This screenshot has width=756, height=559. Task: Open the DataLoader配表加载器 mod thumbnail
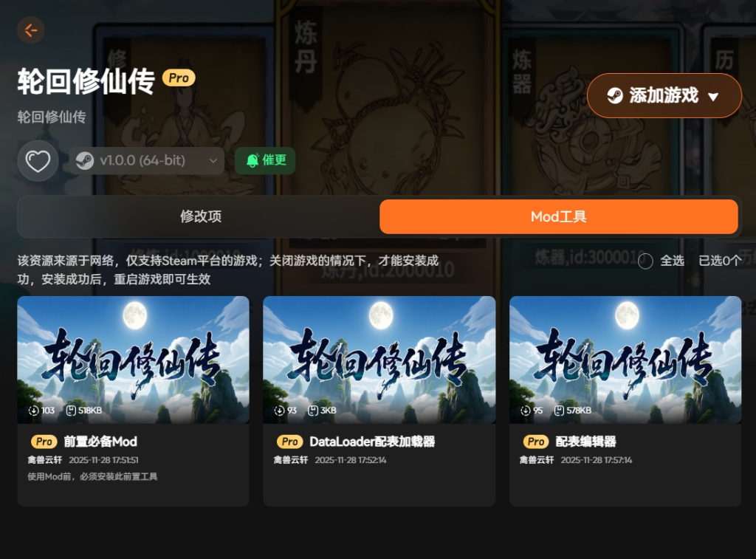point(379,360)
